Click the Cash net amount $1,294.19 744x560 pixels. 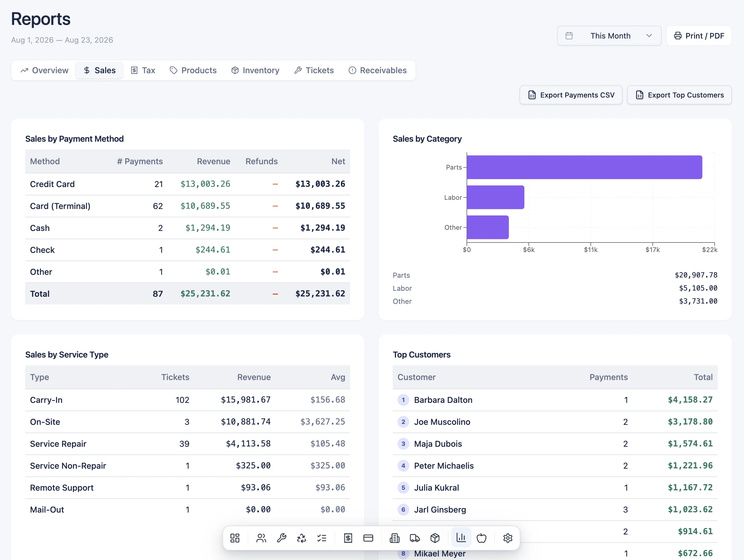click(x=322, y=228)
